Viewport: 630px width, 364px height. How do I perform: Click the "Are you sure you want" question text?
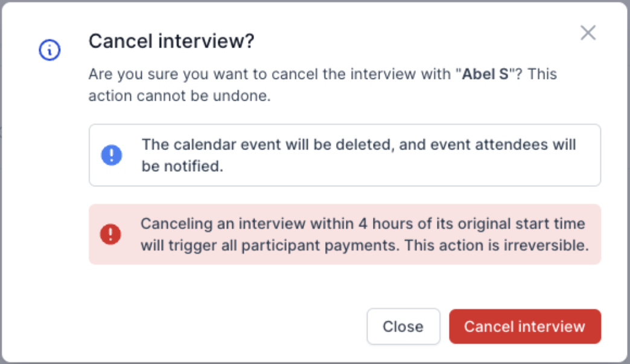(x=181, y=75)
